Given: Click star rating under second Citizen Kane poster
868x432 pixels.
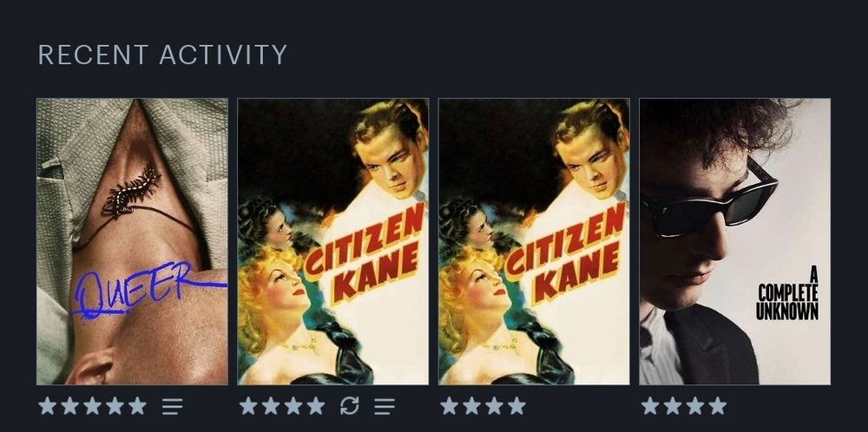Looking at the screenshot, I should click(483, 406).
